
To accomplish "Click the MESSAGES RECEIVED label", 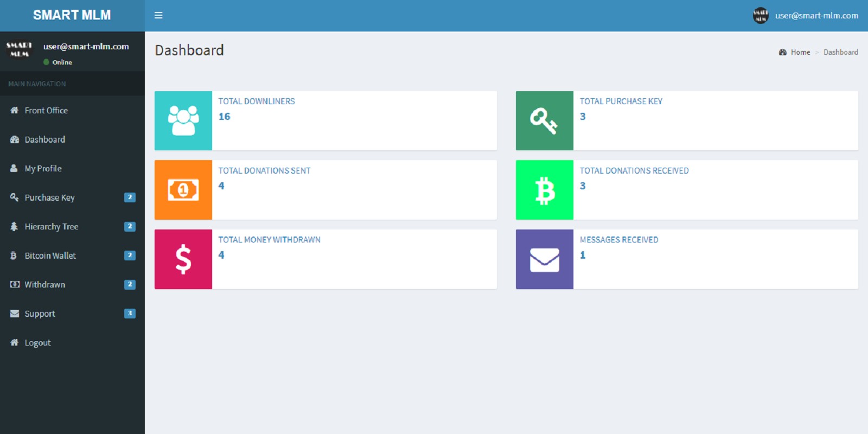I will click(619, 240).
